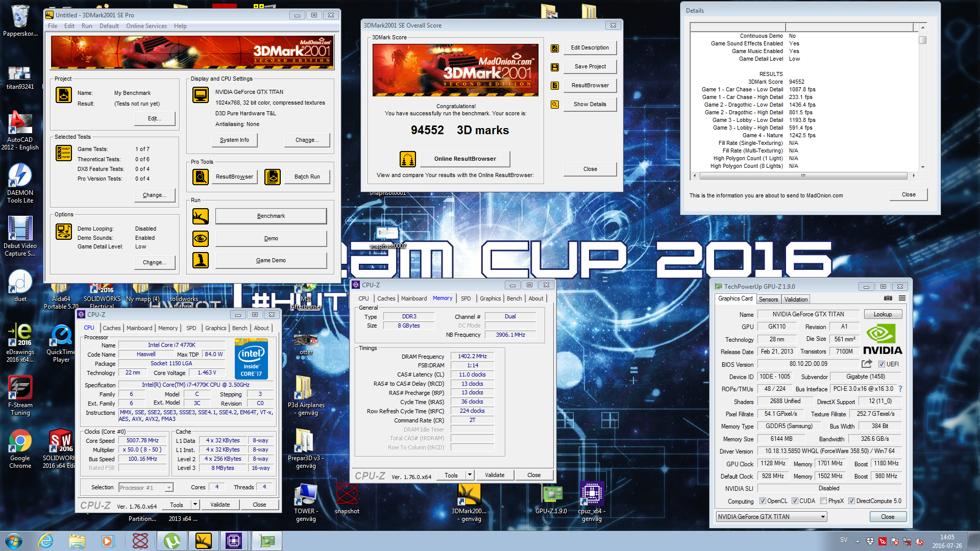Toggle the DirectCompute 5.0 checkbox
This screenshot has width=980, height=551.
[851, 501]
